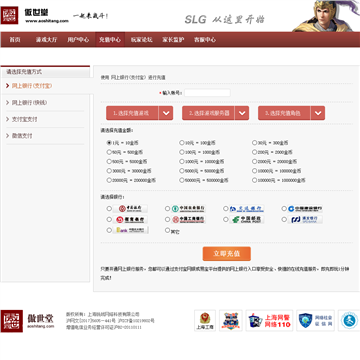Click the warrior character banner image
This screenshot has height=360, width=360.
point(326,16)
